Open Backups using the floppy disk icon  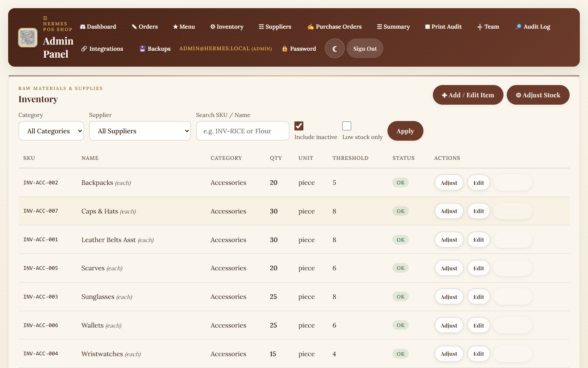[x=142, y=48]
